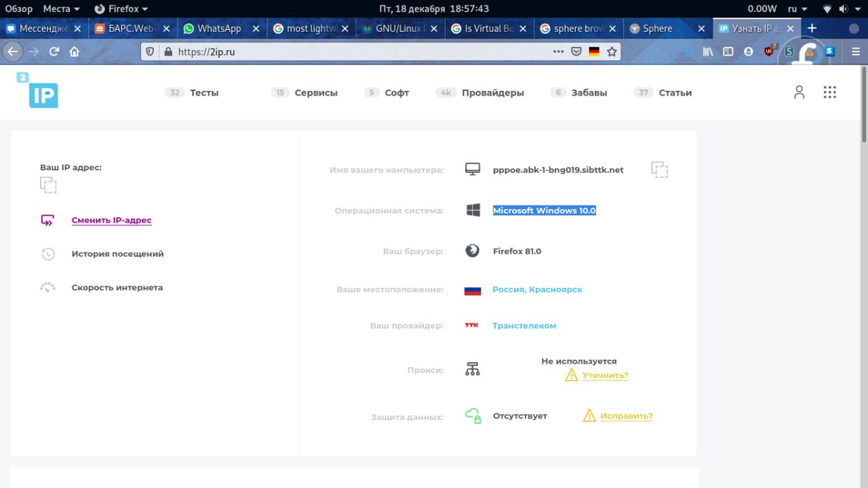Reload the current page
The height and width of the screenshot is (488, 868).
54,52
